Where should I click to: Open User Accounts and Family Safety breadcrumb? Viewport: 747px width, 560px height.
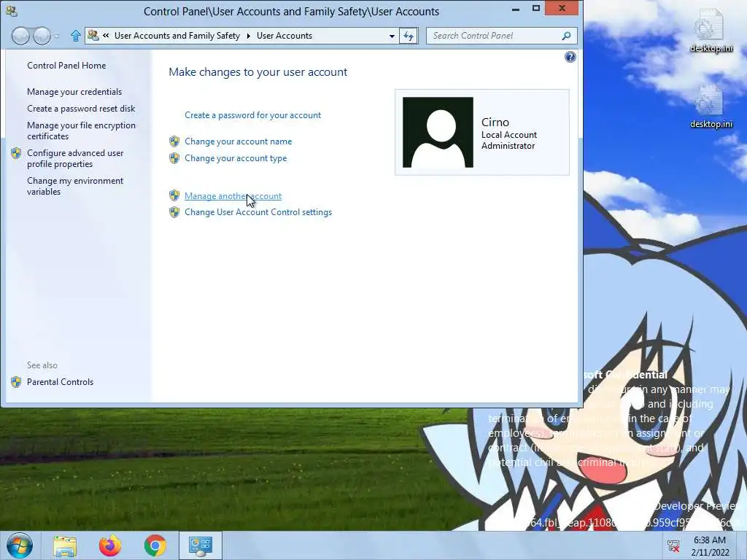tap(177, 36)
